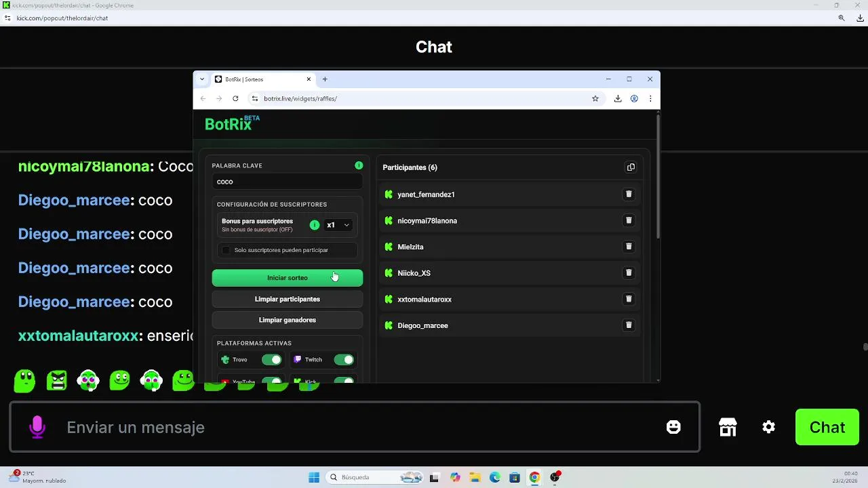Screen dimensions: 868x488
Task: Open File Explorer from taskbar
Action: 475,477
